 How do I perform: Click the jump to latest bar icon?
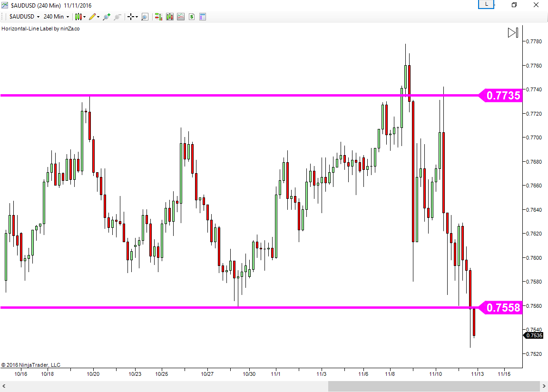tap(513, 33)
